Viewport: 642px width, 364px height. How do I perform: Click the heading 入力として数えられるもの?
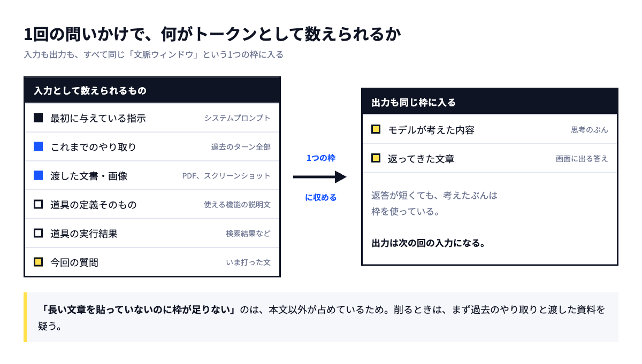pos(90,91)
